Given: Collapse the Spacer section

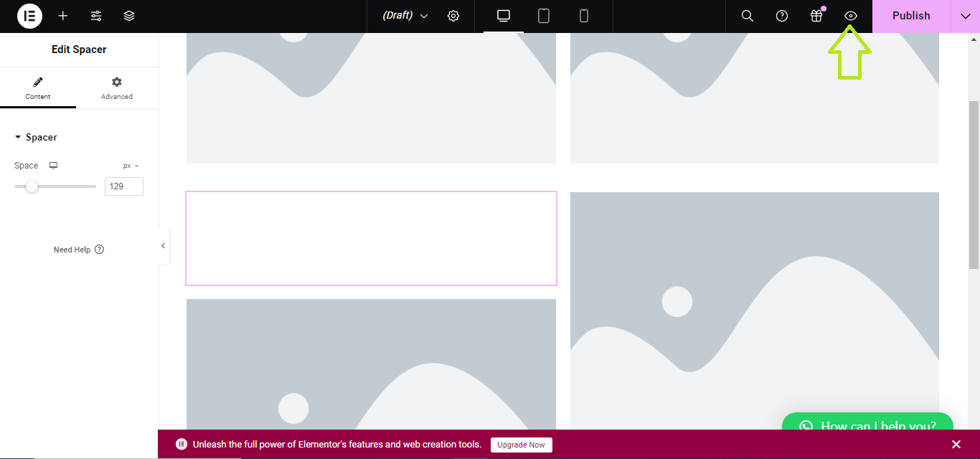Looking at the screenshot, I should 36,137.
